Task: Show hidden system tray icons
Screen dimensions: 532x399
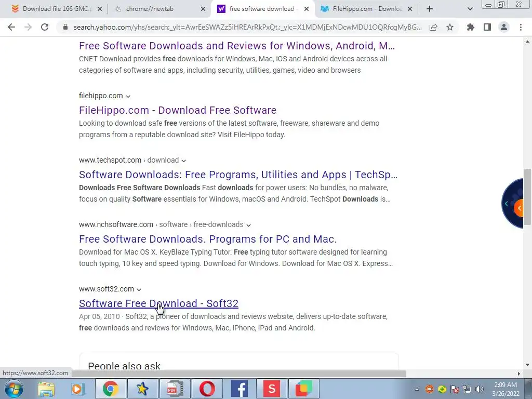Action: click(417, 390)
